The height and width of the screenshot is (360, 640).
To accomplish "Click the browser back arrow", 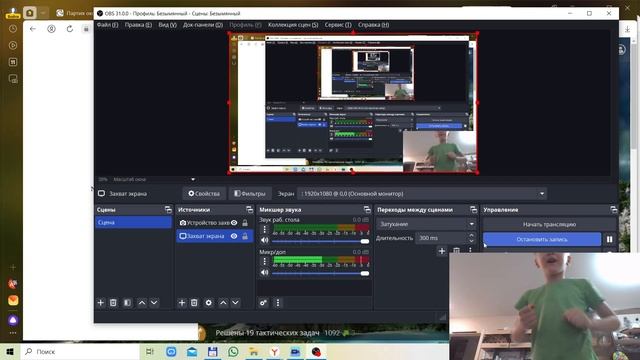I will coord(33,29).
